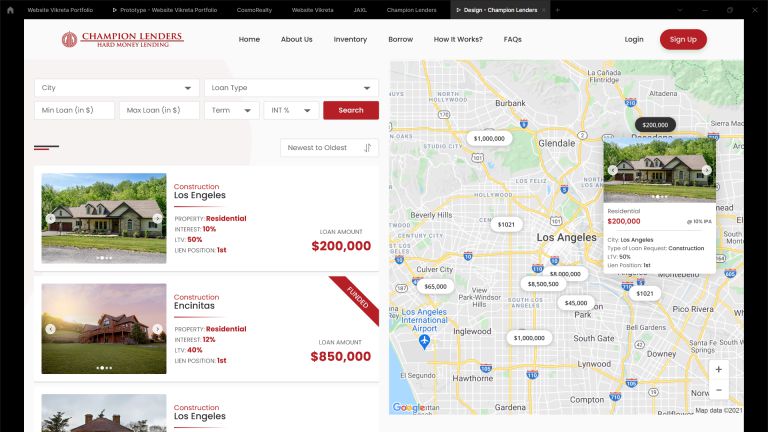Screen dimensions: 768x432
Task: Select the $65,000 map price marker
Action: [x=435, y=286]
